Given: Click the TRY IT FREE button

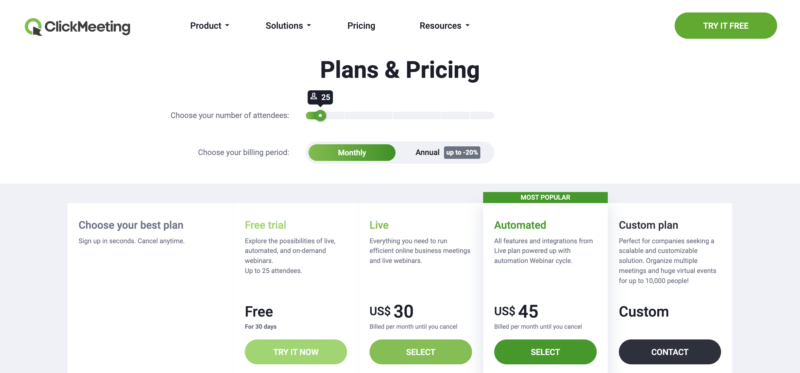Looking at the screenshot, I should click(726, 26).
